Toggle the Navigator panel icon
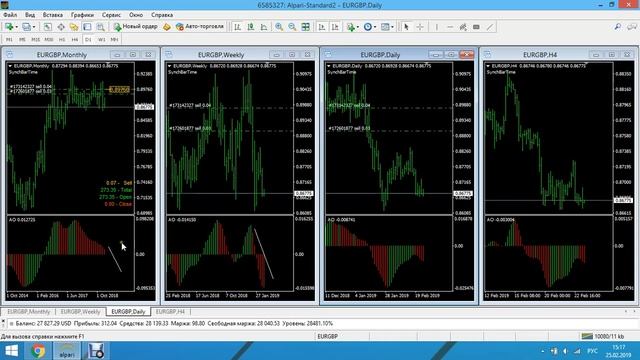Screen dimensions: 640x360 (x=74, y=27)
